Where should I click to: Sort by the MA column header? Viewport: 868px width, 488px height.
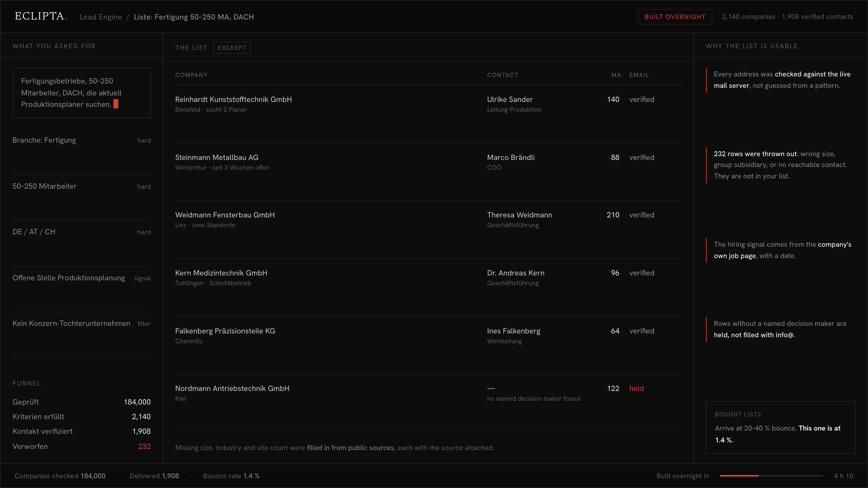[x=616, y=75]
